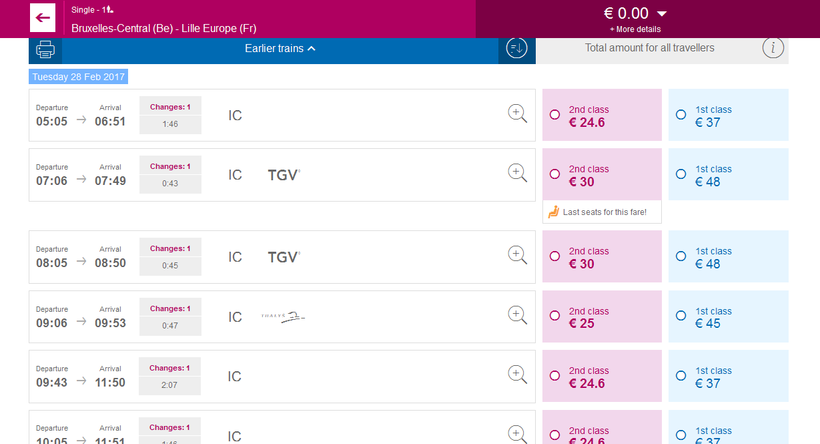This screenshot has height=444, width=820.
Task: Open the total amount info icon
Action: tap(773, 48)
